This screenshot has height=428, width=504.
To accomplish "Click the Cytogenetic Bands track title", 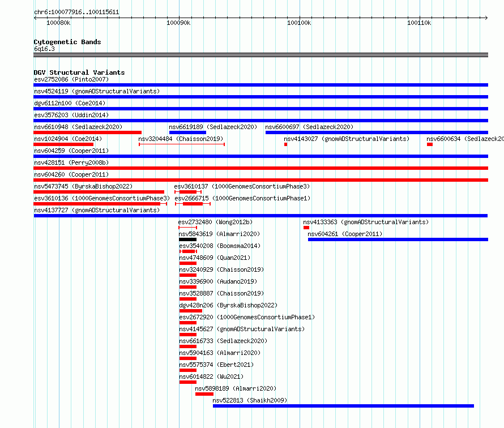I will [67, 42].
